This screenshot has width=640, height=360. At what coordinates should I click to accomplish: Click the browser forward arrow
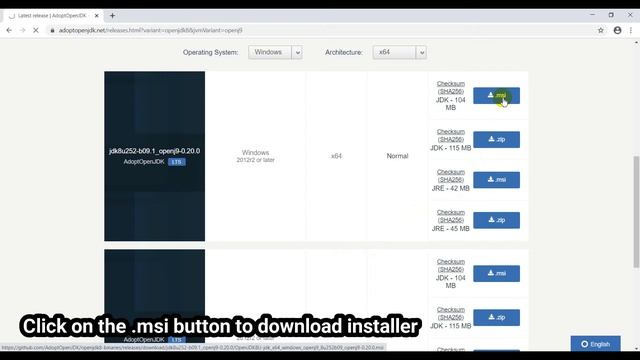pyautogui.click(x=22, y=30)
